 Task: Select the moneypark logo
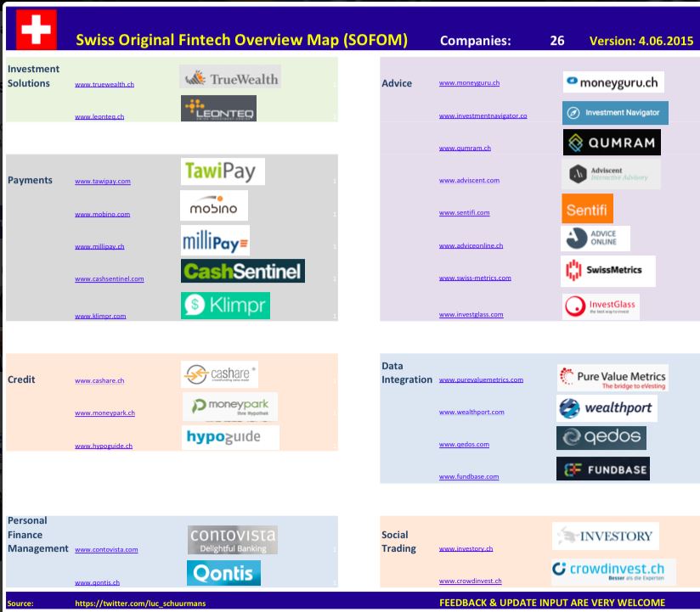[x=230, y=407]
